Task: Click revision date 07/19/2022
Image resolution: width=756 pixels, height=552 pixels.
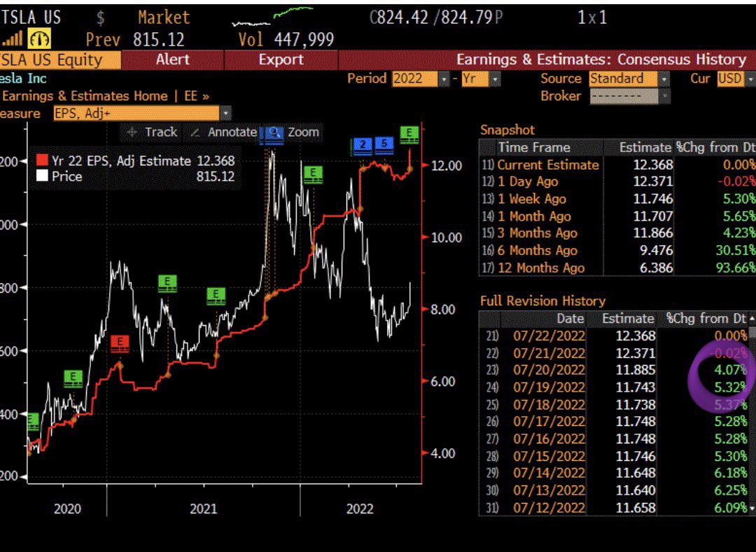Action: [x=549, y=387]
